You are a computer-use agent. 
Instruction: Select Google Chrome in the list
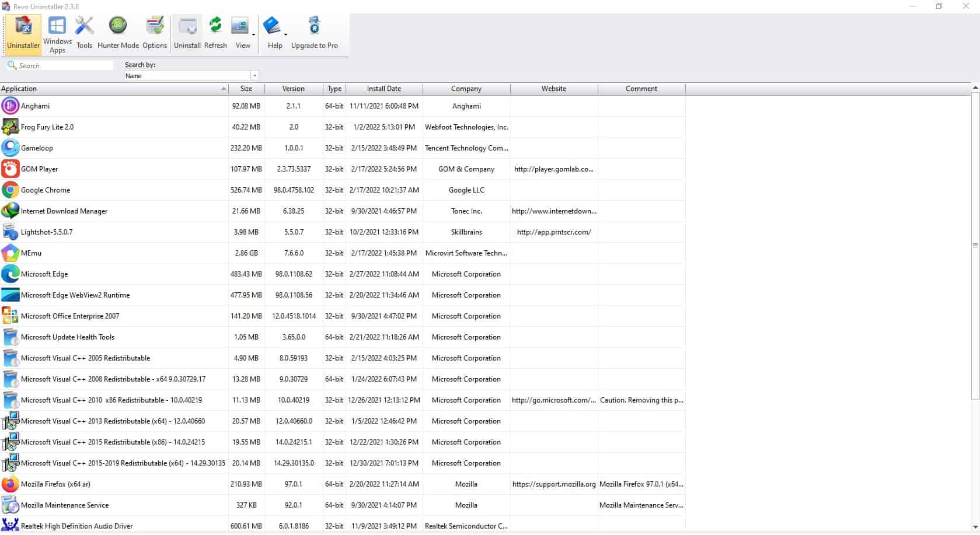point(46,190)
